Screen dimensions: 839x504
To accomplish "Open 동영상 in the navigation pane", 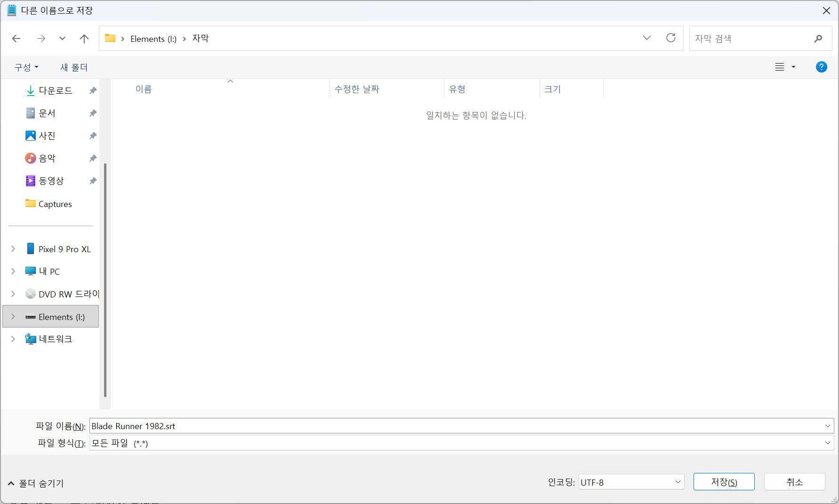I will 51,181.
